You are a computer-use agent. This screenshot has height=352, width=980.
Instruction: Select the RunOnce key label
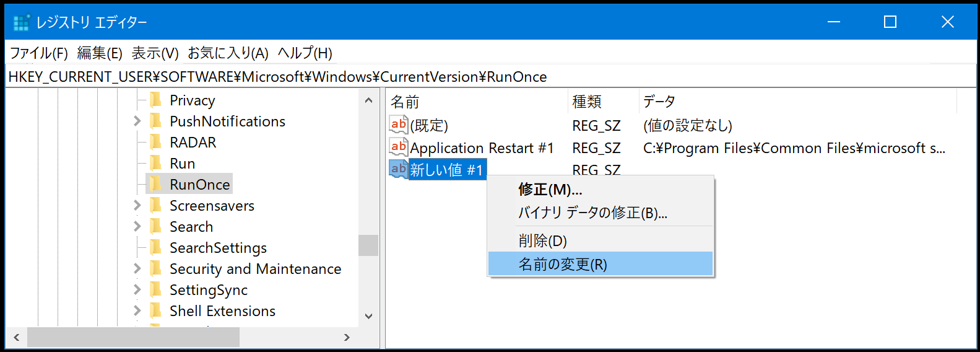coord(200,184)
